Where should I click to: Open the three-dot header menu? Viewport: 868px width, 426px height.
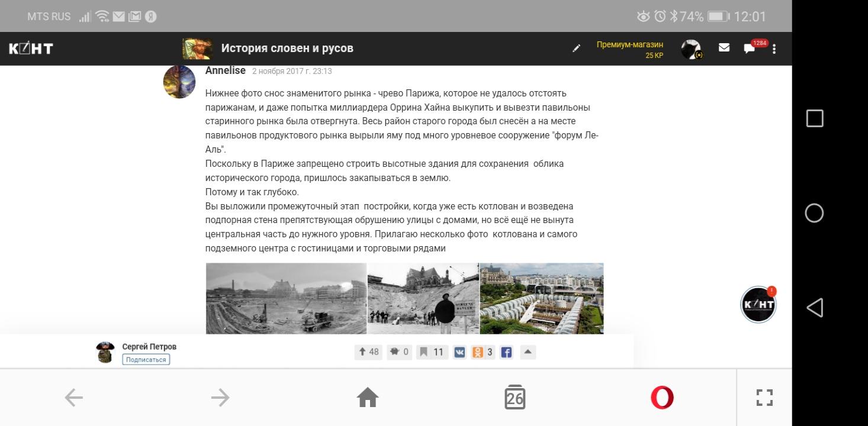(774, 49)
